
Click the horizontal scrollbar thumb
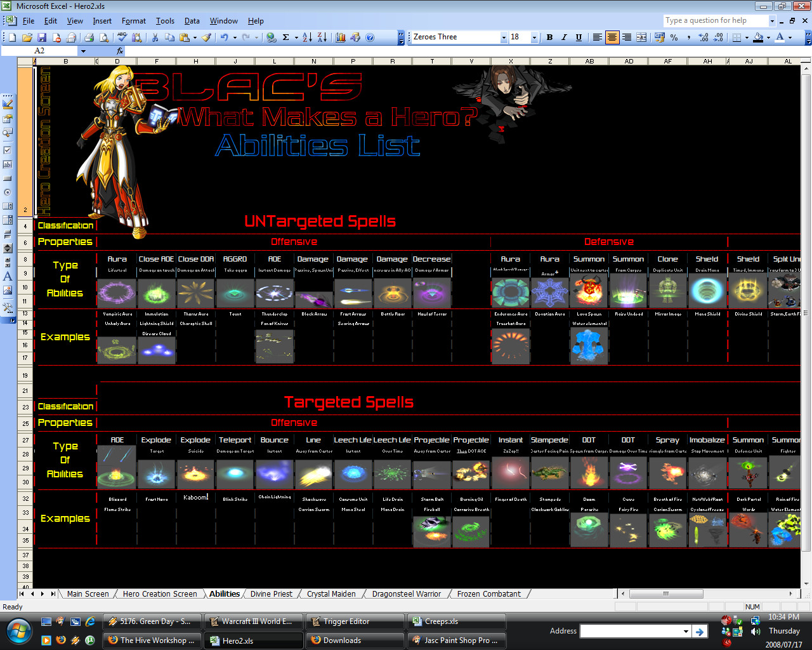point(665,594)
